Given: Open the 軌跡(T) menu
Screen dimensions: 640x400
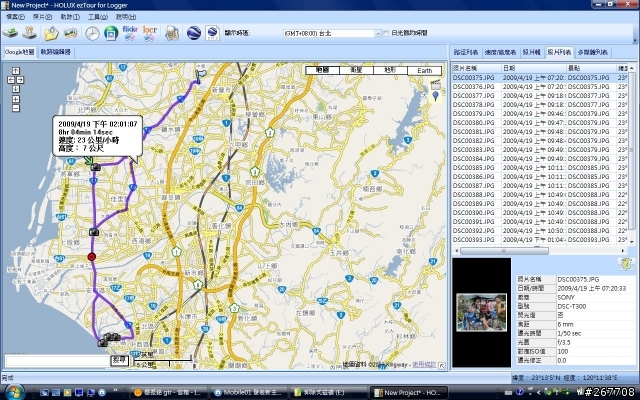Looking at the screenshot, I should [x=70, y=17].
